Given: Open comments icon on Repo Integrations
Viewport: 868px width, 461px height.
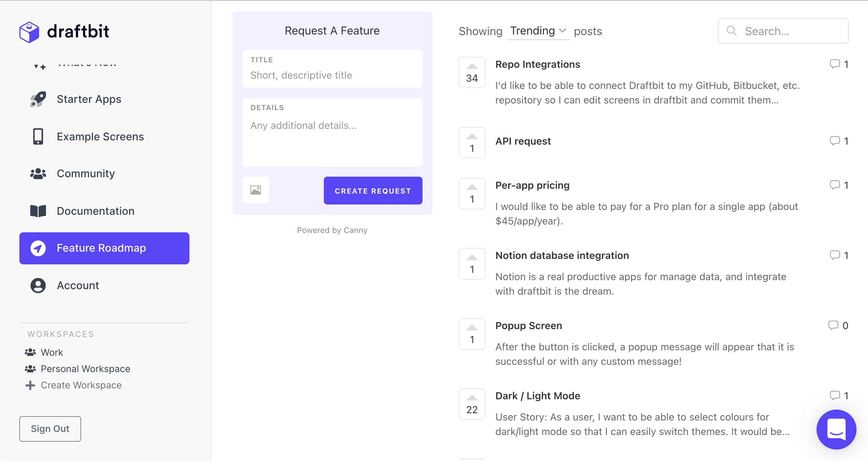Looking at the screenshot, I should (835, 64).
